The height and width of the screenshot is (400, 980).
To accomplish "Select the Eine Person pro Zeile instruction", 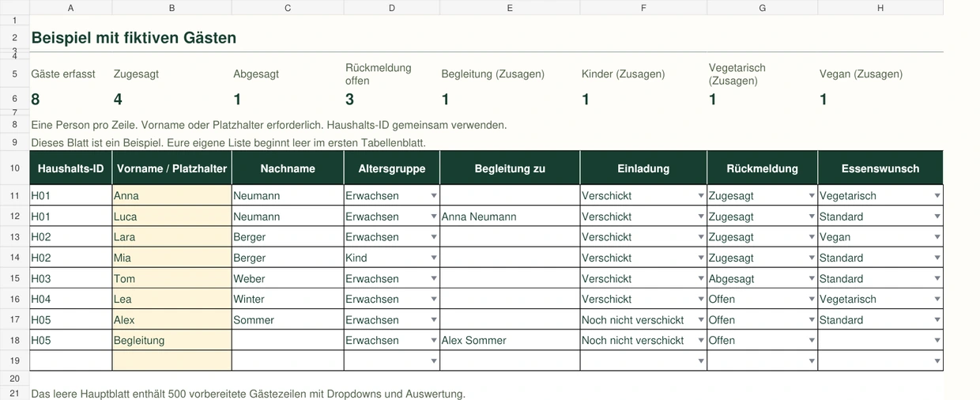I will pos(269,125).
